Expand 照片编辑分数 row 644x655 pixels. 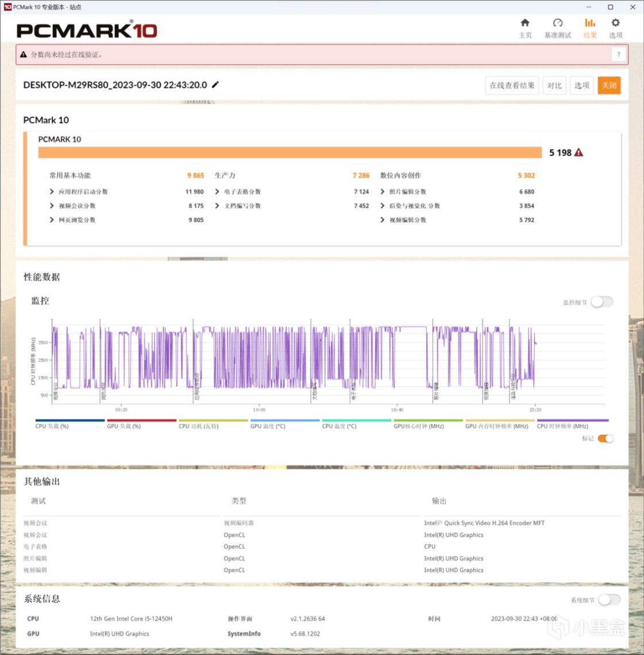pos(383,191)
